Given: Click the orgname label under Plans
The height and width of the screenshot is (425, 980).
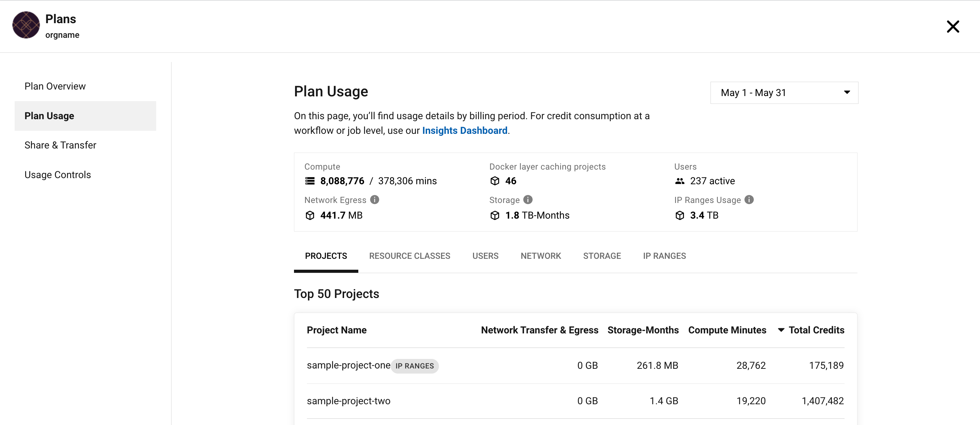Looking at the screenshot, I should click(62, 35).
